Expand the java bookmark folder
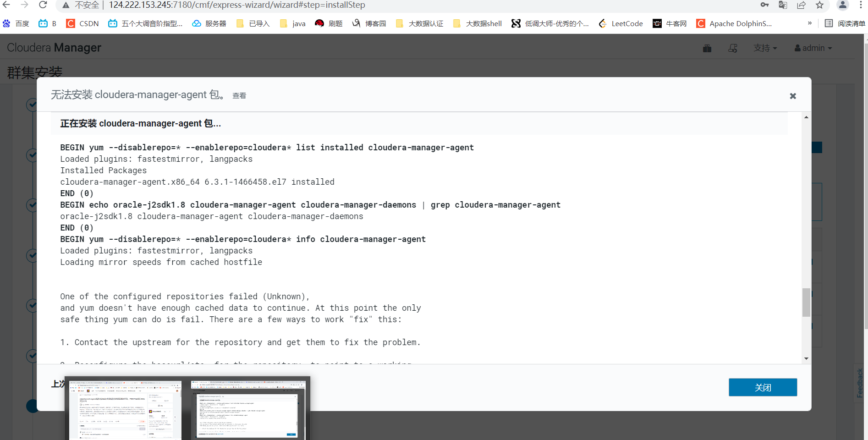The width and height of the screenshot is (868, 440). coord(292,23)
